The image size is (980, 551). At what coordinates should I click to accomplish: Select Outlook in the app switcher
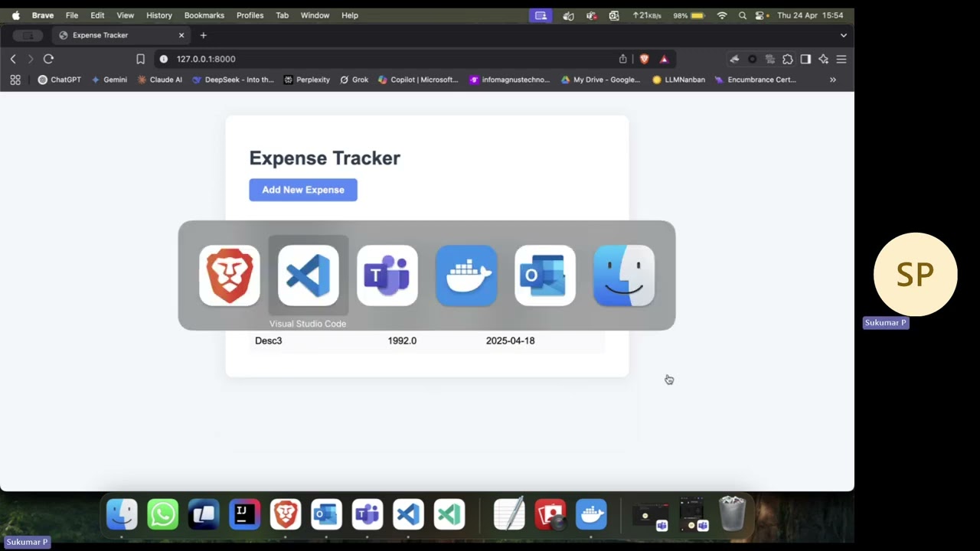(545, 275)
